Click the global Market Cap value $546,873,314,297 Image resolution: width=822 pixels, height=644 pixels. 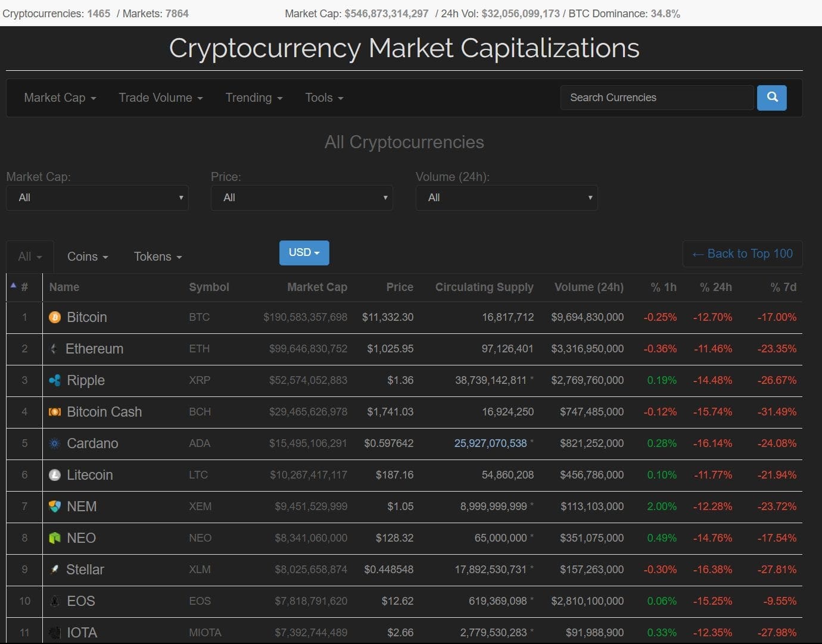[387, 13]
